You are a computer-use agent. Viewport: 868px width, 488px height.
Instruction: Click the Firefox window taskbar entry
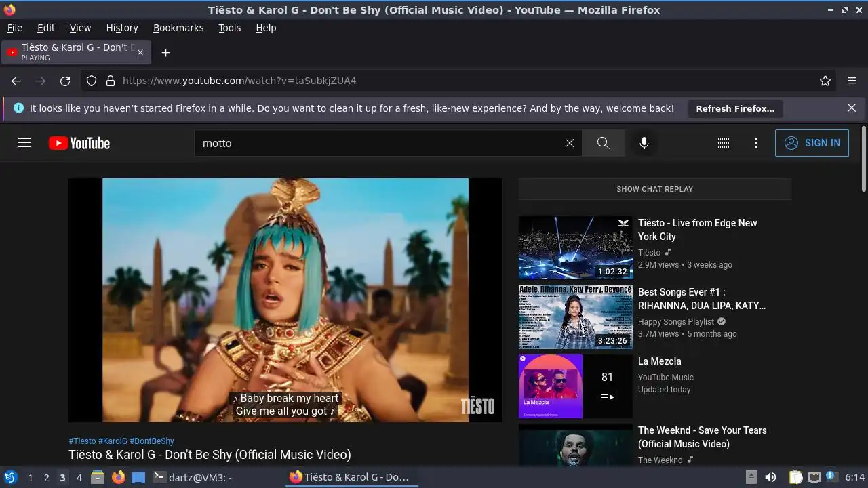tap(351, 477)
